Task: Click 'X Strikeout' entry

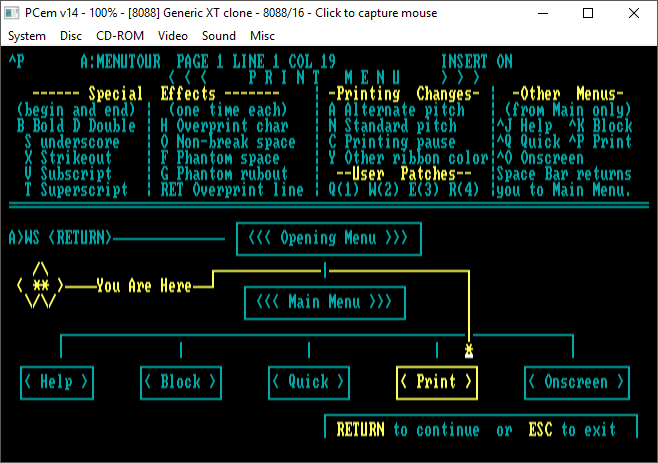Action: (x=68, y=158)
